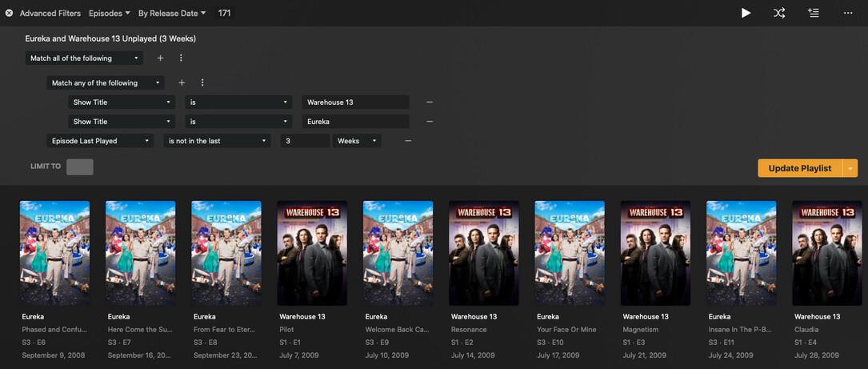This screenshot has height=369, width=868.
Task: Edit the Eureka title value field
Action: 355,122
